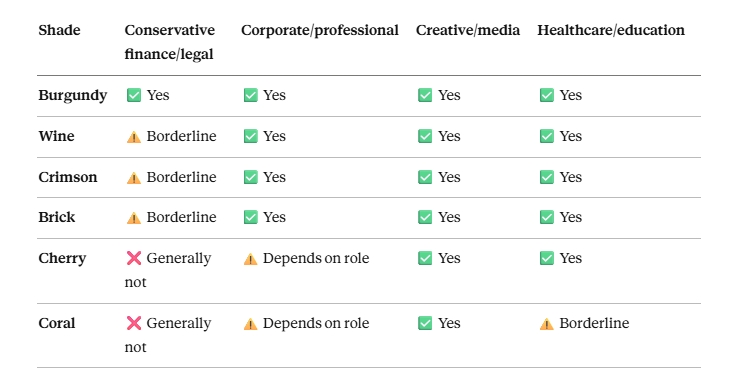
Task: Click the Cherry row label
Action: coord(62,259)
